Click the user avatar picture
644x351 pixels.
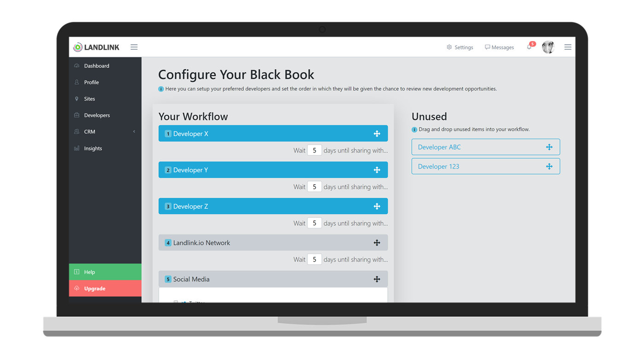[548, 47]
